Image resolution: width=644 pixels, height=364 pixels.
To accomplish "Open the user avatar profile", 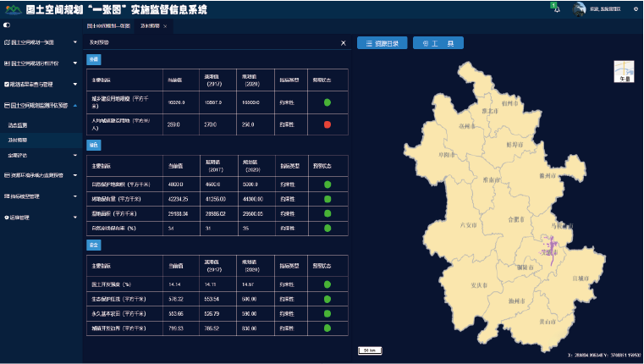I will (580, 8).
